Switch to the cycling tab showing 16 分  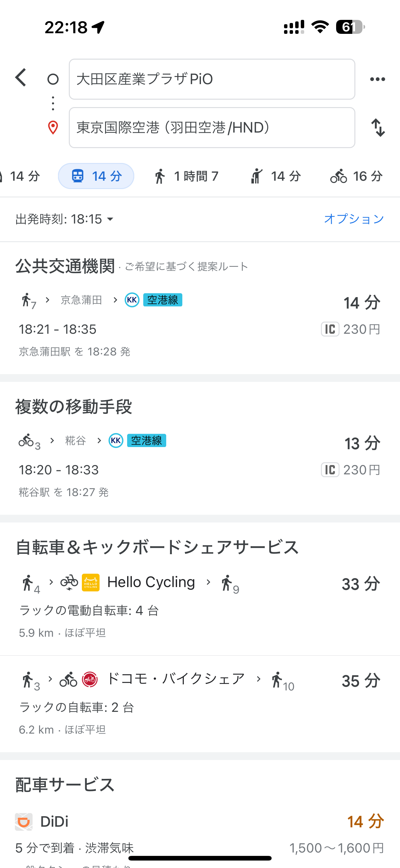356,176
